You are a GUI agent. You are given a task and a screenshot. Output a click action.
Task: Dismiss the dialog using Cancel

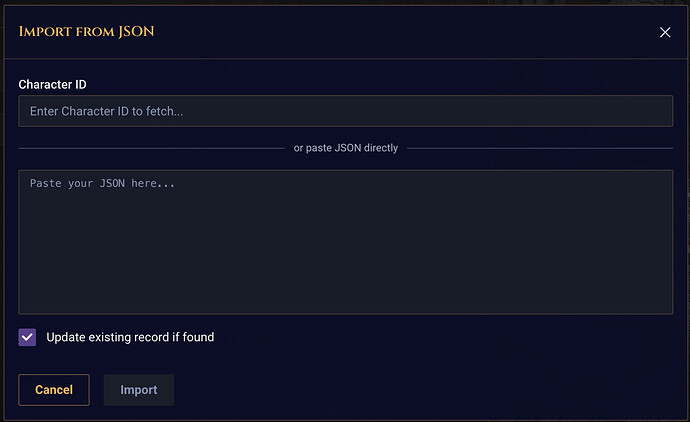tap(54, 390)
